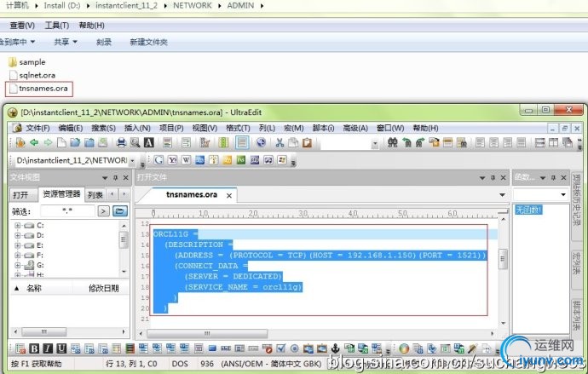Viewport: 588px width, 374px height.
Task: Expand the F: drive tree node
Action: point(17,256)
